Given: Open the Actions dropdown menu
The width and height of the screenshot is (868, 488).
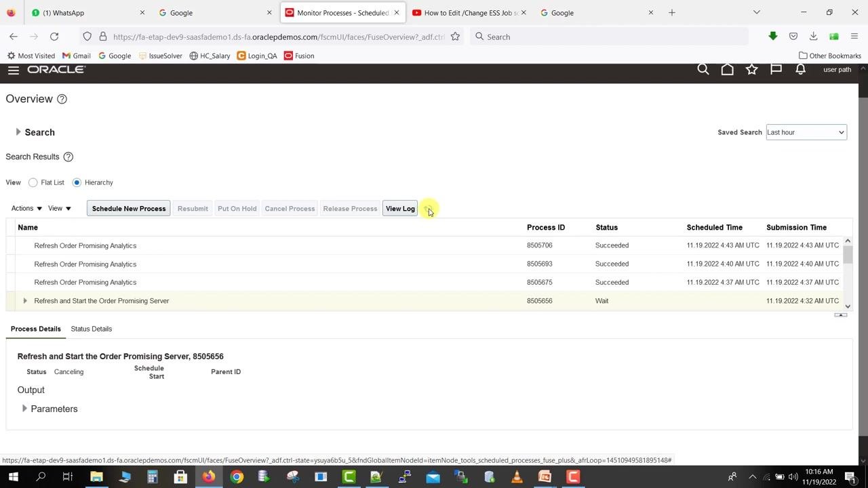Looking at the screenshot, I should [26, 209].
